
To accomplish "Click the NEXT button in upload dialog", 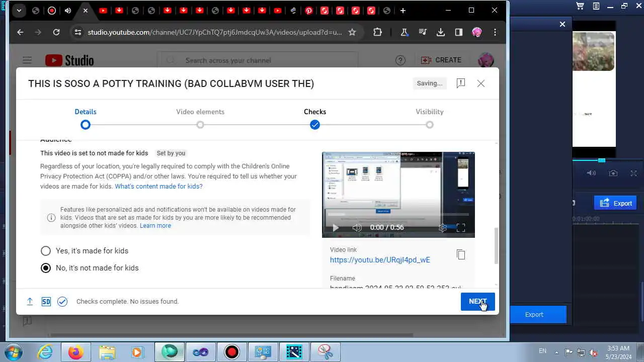I will click(x=477, y=302).
